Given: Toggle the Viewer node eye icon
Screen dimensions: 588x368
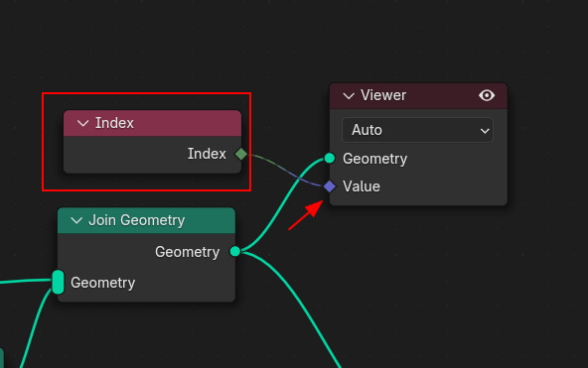Looking at the screenshot, I should (x=487, y=95).
